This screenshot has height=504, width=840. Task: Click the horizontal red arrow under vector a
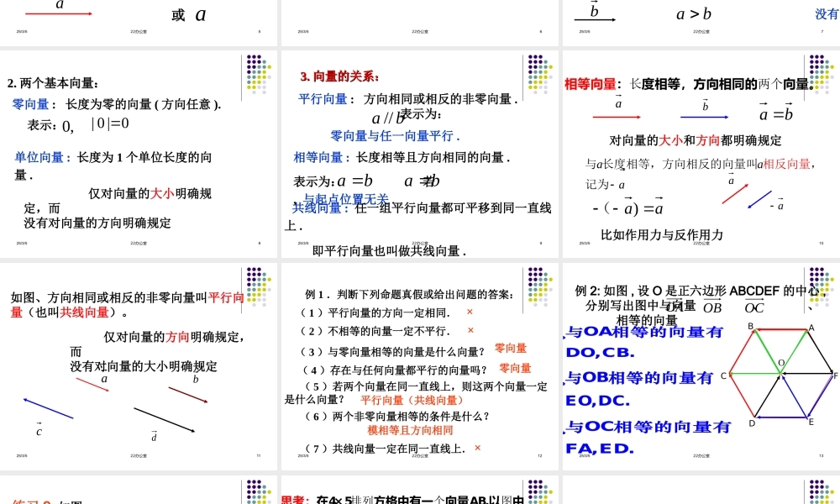(x=617, y=117)
